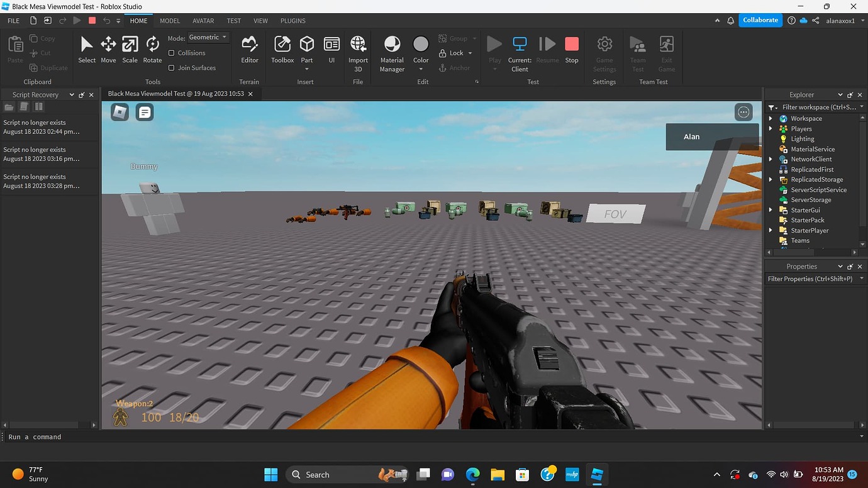Insert a new Part
This screenshot has height=488, width=868.
[306, 45]
